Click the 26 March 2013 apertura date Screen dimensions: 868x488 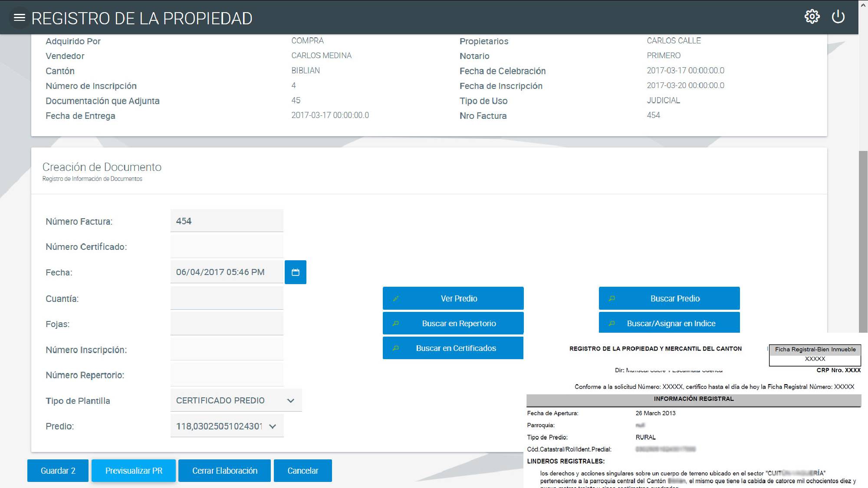coord(655,413)
